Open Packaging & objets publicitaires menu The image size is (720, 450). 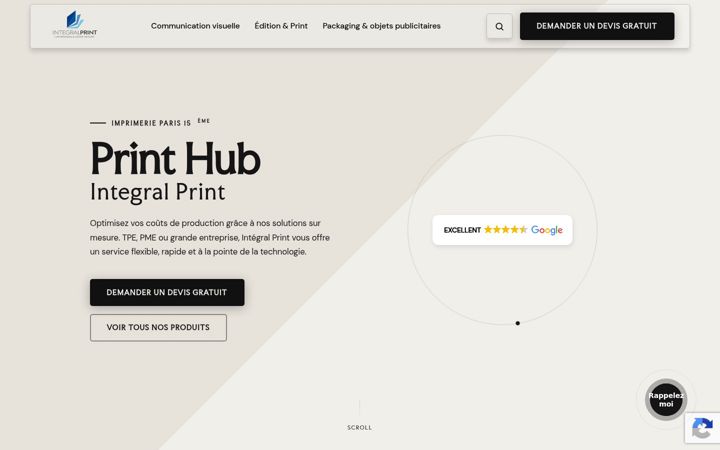381,26
